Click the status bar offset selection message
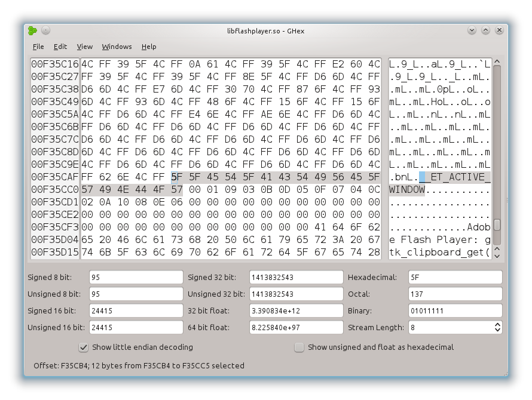This screenshot has height=400, width=532. pos(139,366)
